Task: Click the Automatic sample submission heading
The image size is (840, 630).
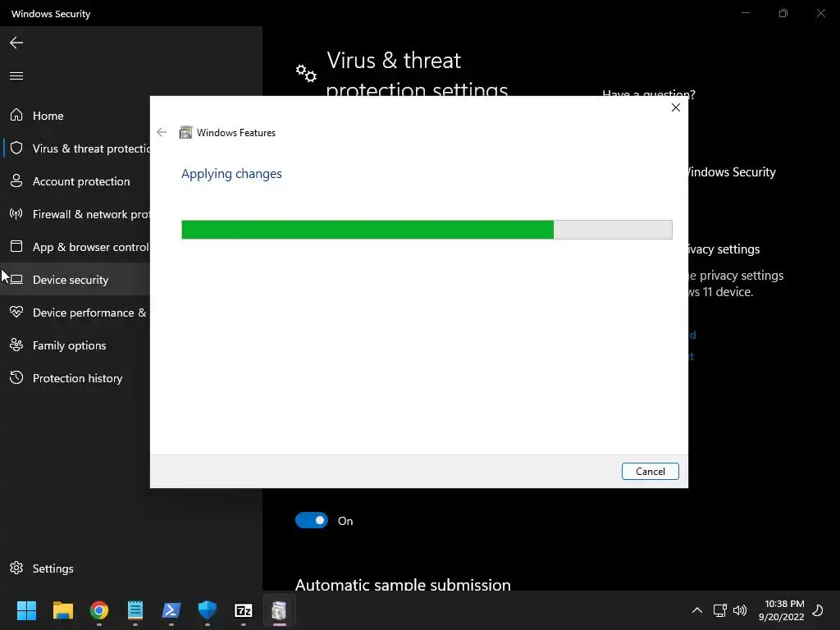Action: coord(403,584)
